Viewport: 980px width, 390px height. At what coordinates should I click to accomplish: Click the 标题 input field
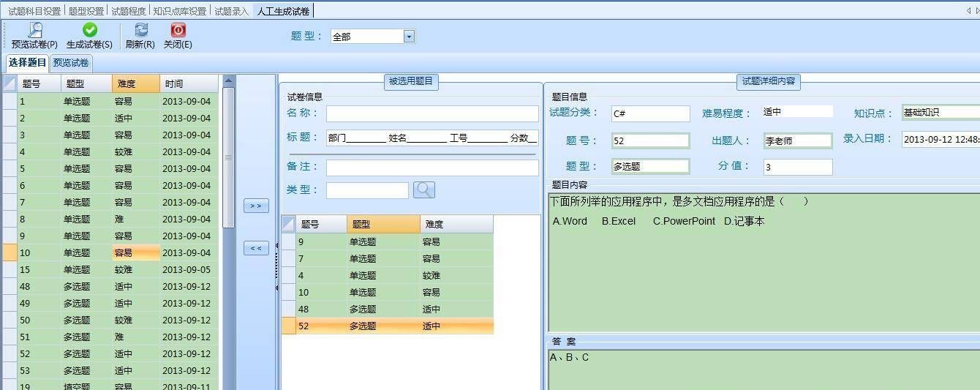432,138
